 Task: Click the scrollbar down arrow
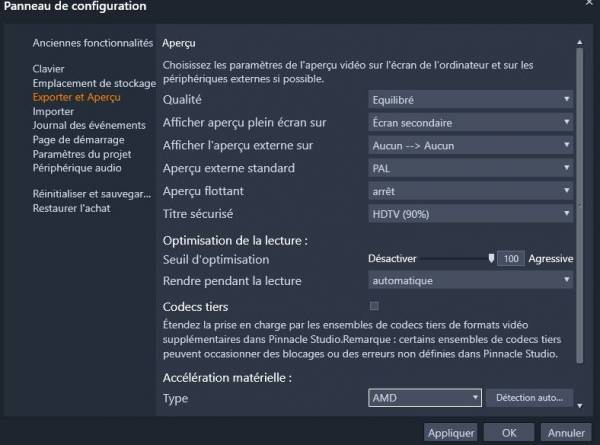(580, 406)
